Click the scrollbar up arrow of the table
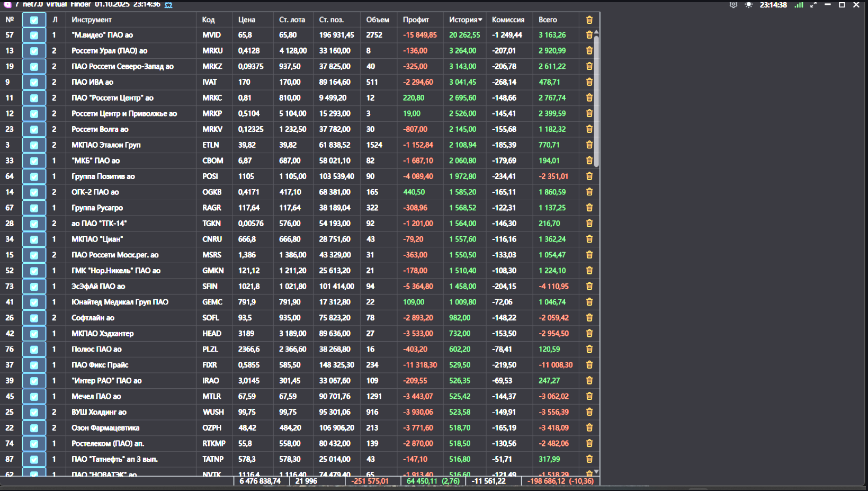The width and height of the screenshot is (868, 491). [596, 32]
